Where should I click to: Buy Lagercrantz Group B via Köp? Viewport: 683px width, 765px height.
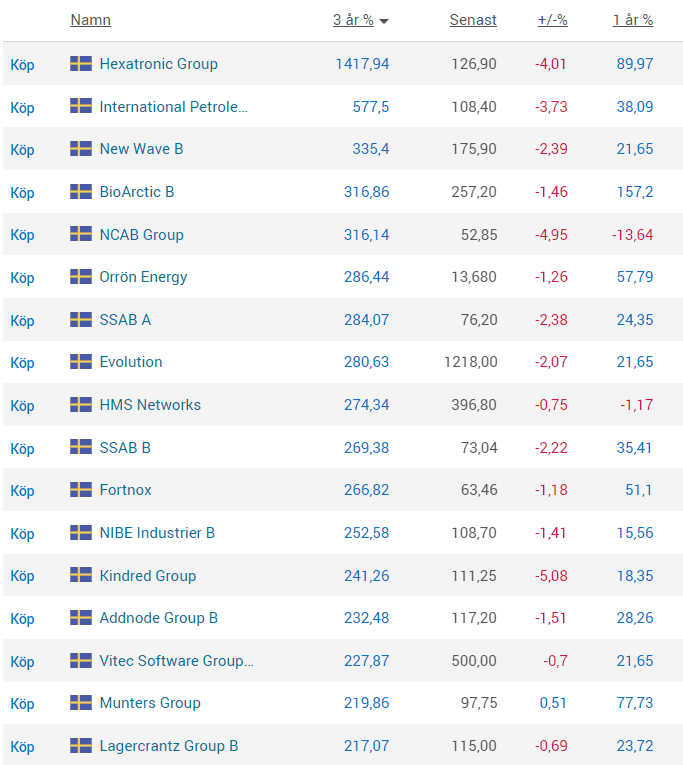point(22,746)
